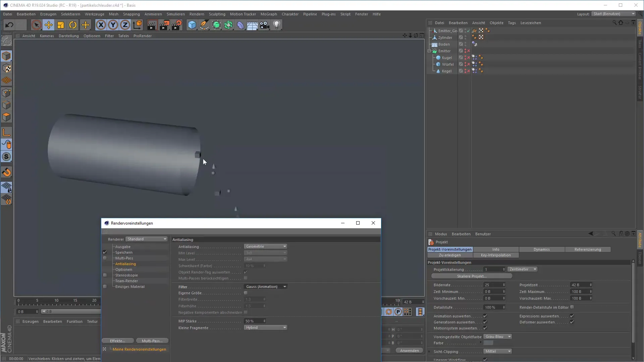Click the Skaliere Projekt... button
The image size is (644, 362).
(x=472, y=276)
